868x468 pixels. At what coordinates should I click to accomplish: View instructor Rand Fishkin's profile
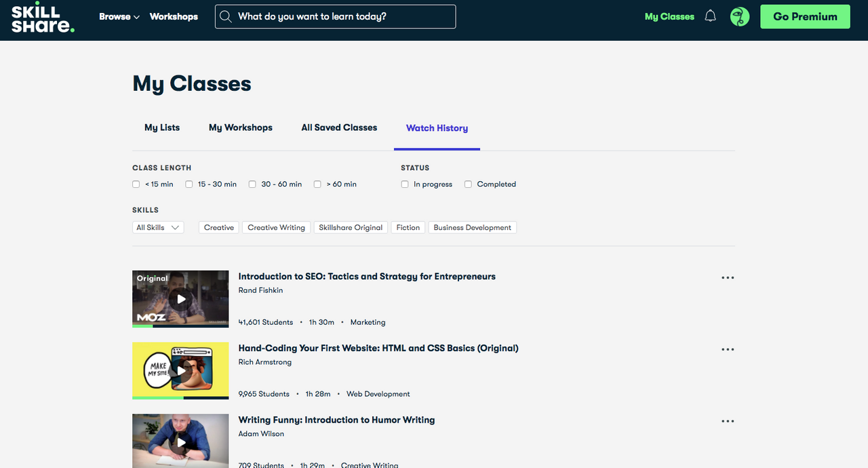[260, 290]
